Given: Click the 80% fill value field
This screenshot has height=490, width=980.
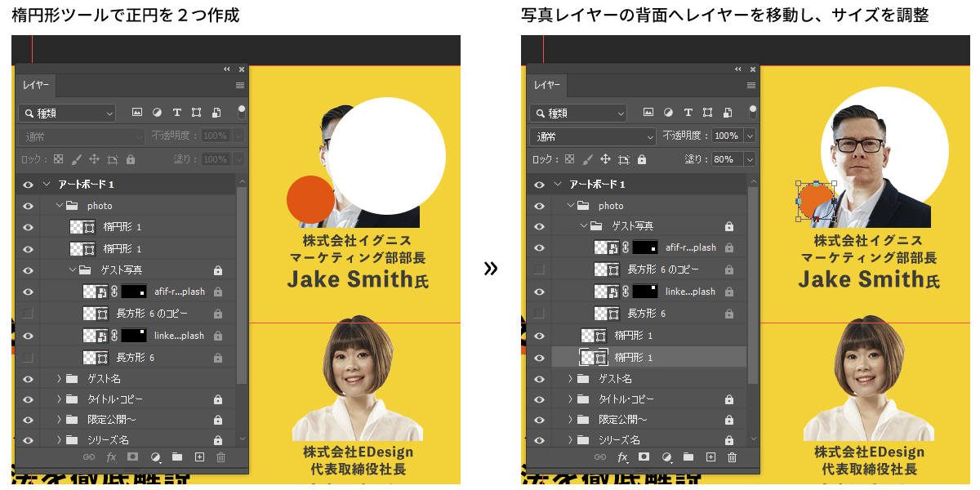Looking at the screenshot, I should (726, 159).
